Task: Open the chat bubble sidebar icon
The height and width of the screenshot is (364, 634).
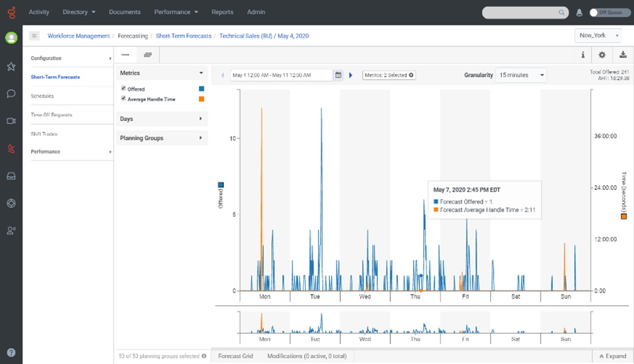Action: (11, 94)
